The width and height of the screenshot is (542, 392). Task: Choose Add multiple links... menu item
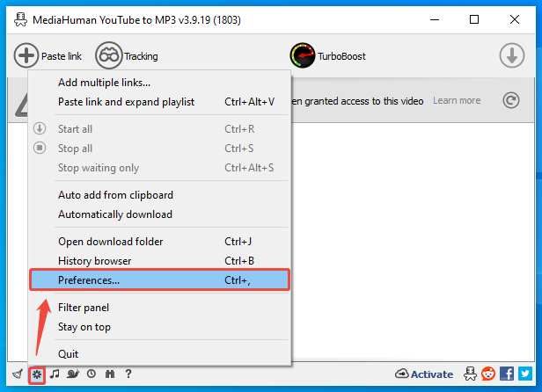pyautogui.click(x=160, y=83)
